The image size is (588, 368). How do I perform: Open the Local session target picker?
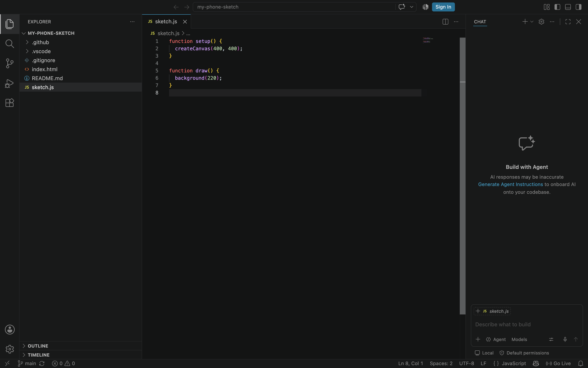click(x=484, y=353)
